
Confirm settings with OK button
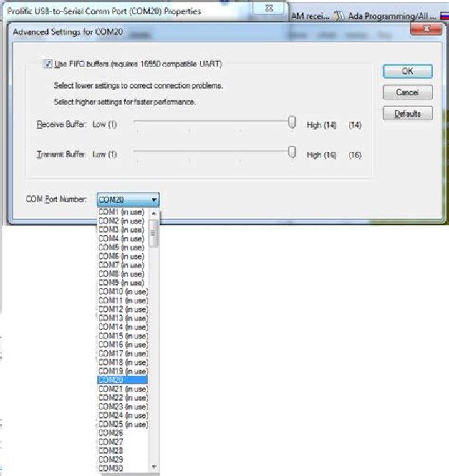(x=407, y=71)
